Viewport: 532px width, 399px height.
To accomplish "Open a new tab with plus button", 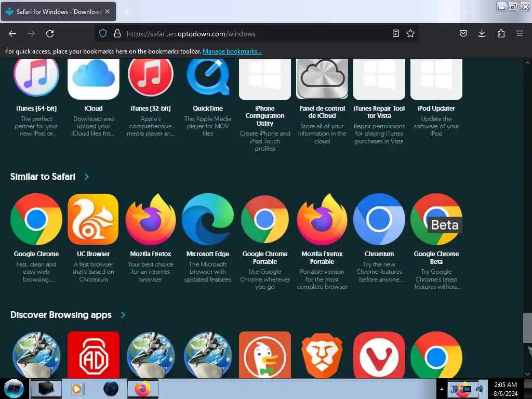I will 127,11.
